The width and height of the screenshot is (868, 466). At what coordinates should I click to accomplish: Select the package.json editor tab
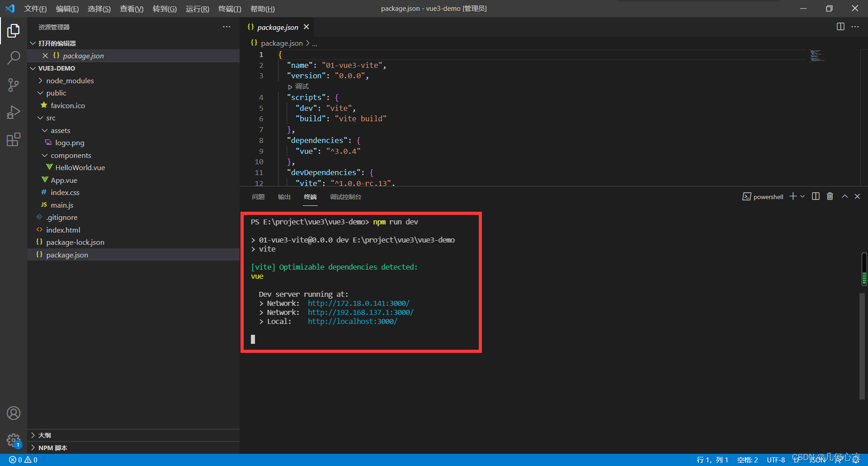(277, 27)
